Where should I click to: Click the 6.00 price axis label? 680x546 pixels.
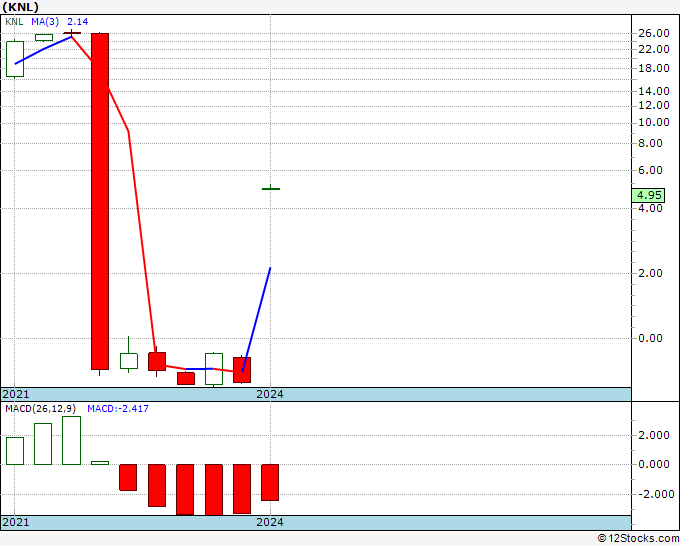650,170
